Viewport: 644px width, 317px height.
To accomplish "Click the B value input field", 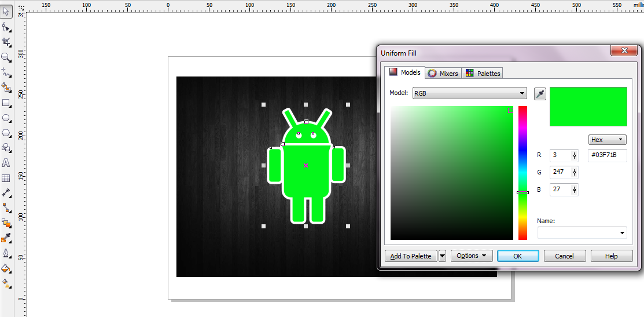I will pos(560,190).
